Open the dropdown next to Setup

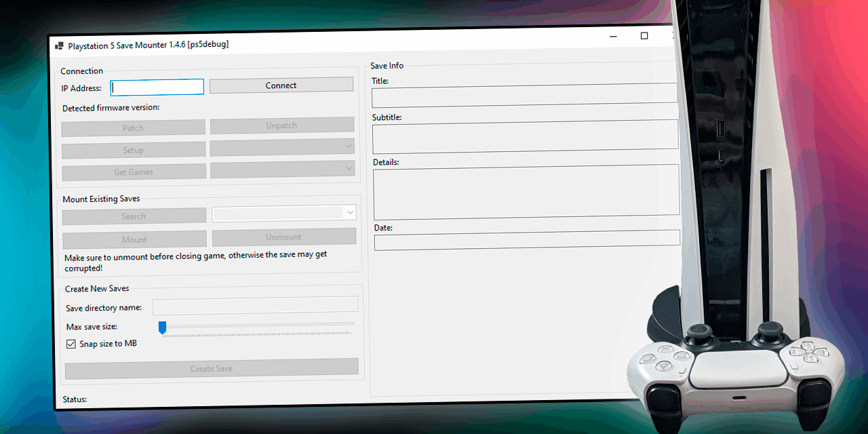283,147
